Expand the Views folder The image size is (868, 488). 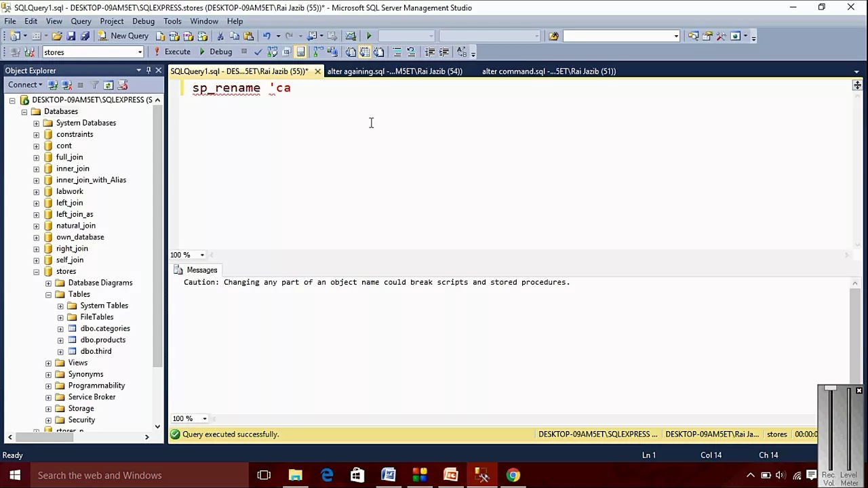click(x=49, y=363)
